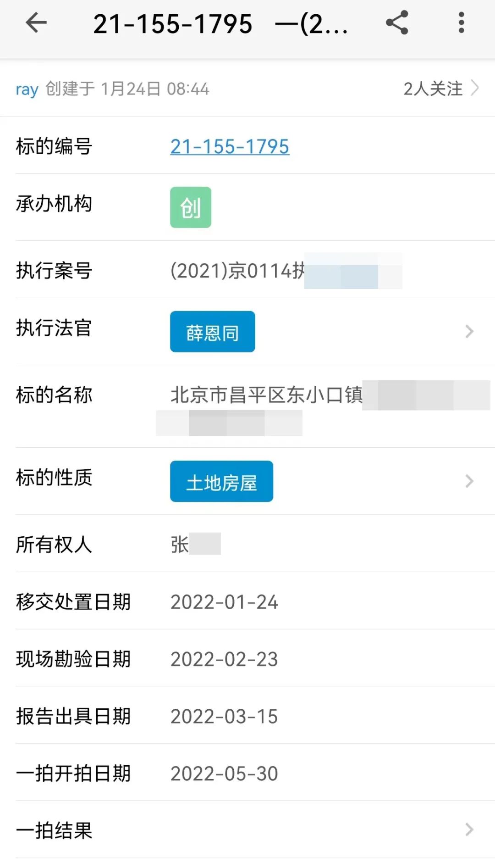The height and width of the screenshot is (868, 495).
Task: Tap the green 创 organization badge
Action: [191, 207]
